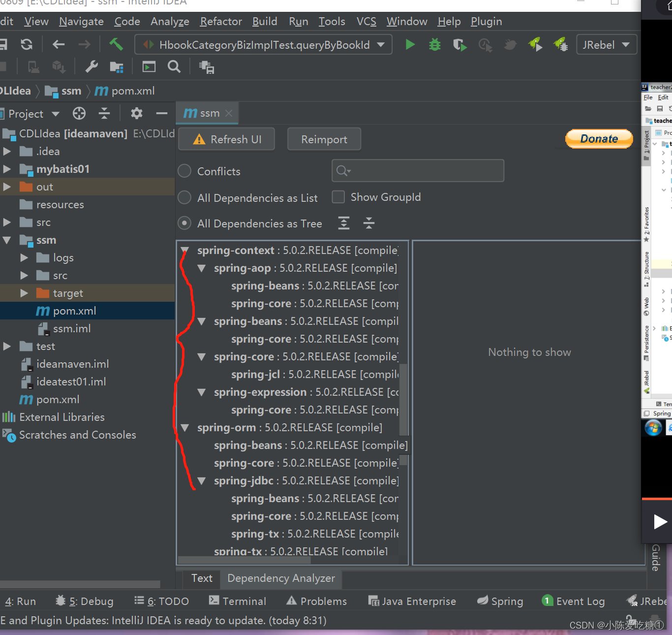Open IDE settings via the wrench icon
The width and height of the screenshot is (672, 635).
pyautogui.click(x=91, y=66)
